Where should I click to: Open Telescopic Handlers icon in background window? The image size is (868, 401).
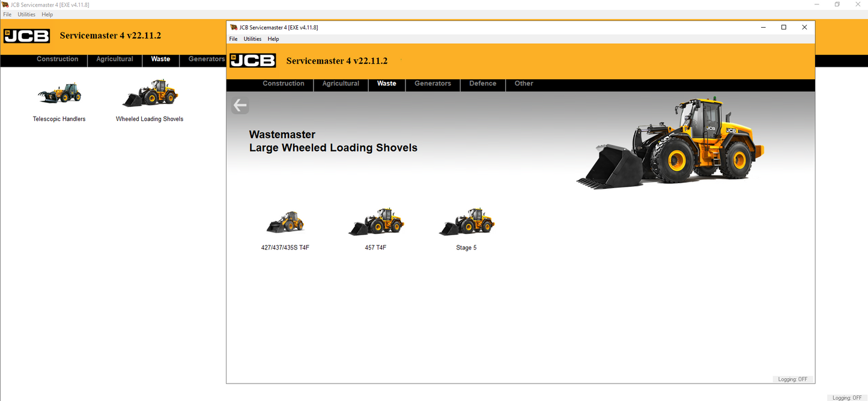coord(59,93)
